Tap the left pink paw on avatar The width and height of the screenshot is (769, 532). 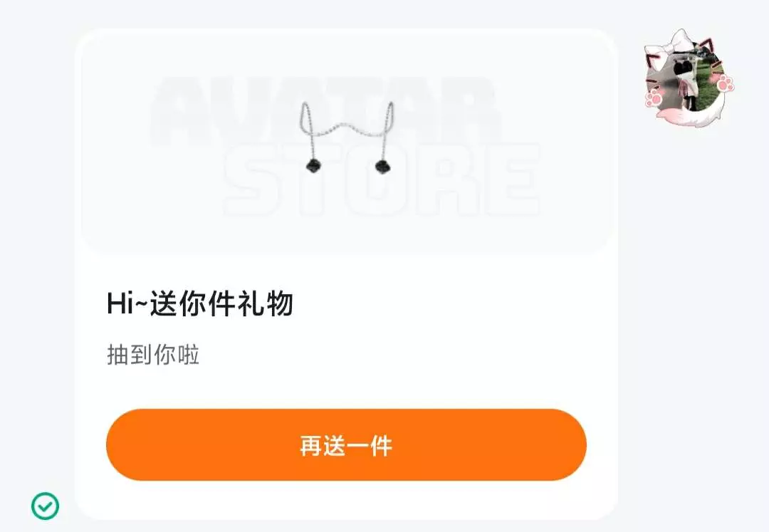pos(654,97)
